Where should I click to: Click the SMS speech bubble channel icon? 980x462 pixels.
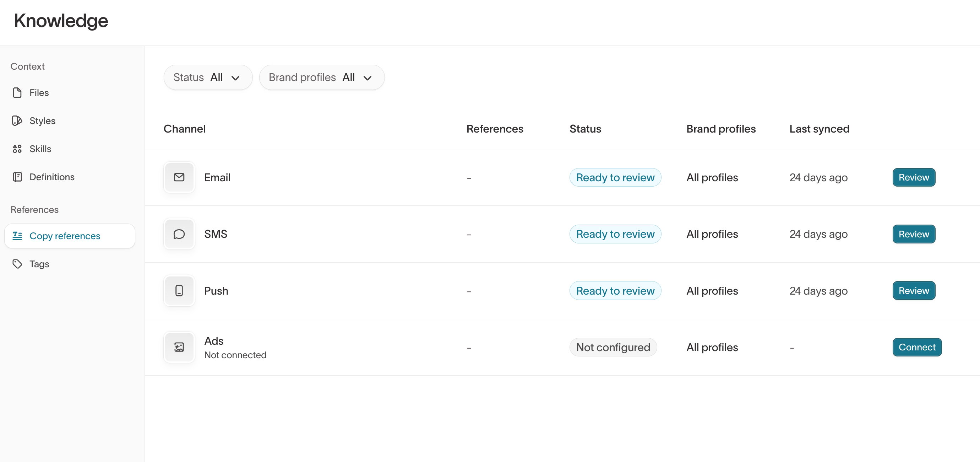(179, 234)
